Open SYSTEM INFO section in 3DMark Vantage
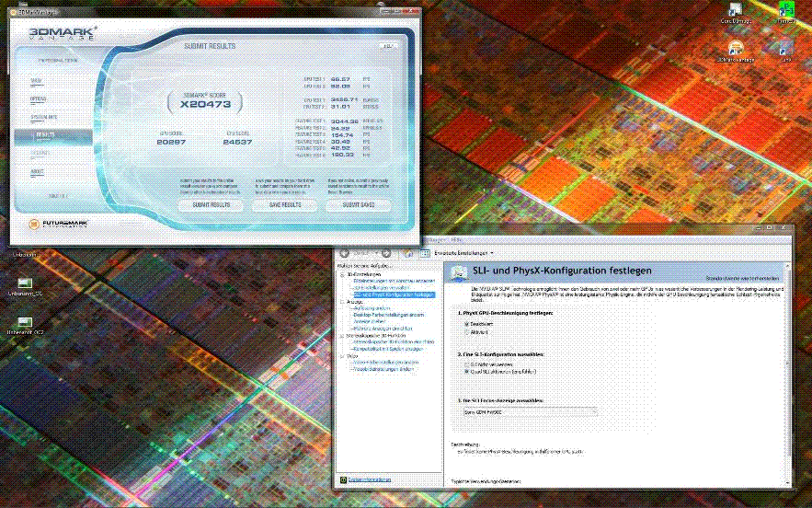The image size is (812, 508). (44, 118)
